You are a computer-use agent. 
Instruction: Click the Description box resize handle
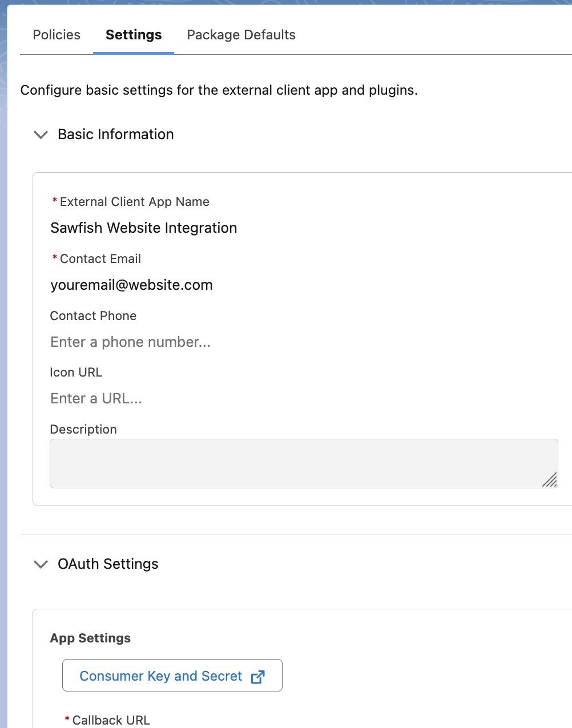point(550,480)
